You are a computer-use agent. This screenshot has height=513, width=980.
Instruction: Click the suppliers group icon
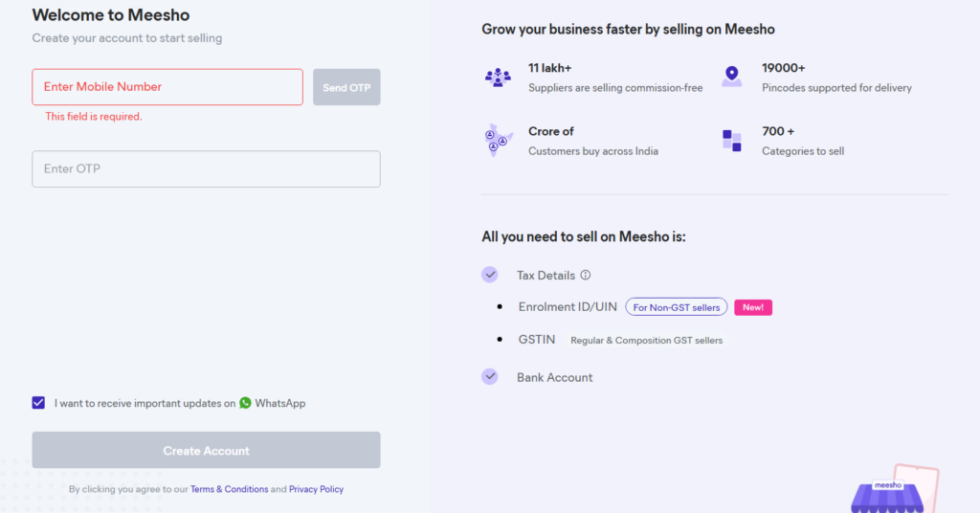(x=498, y=78)
